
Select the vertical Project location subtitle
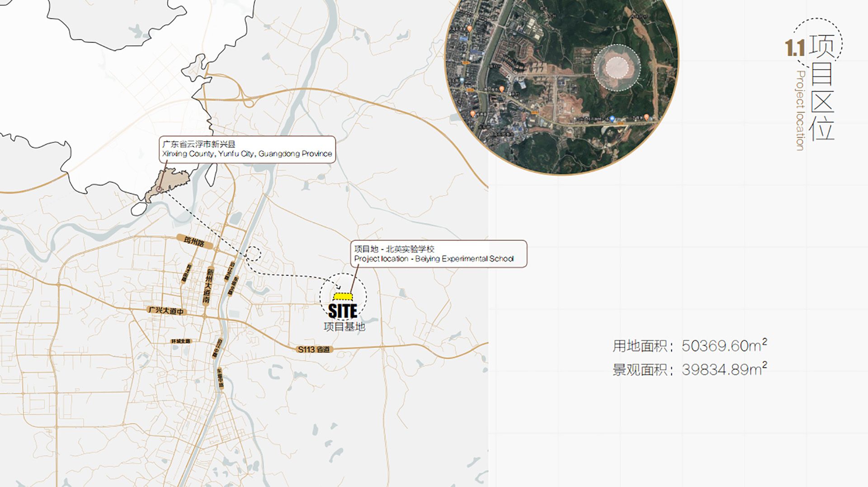[x=800, y=110]
